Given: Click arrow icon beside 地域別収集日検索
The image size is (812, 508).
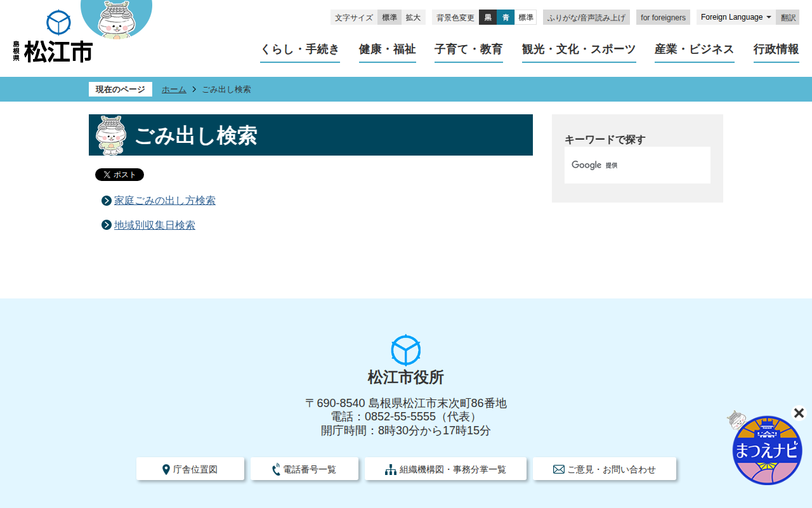Looking at the screenshot, I should click(107, 225).
